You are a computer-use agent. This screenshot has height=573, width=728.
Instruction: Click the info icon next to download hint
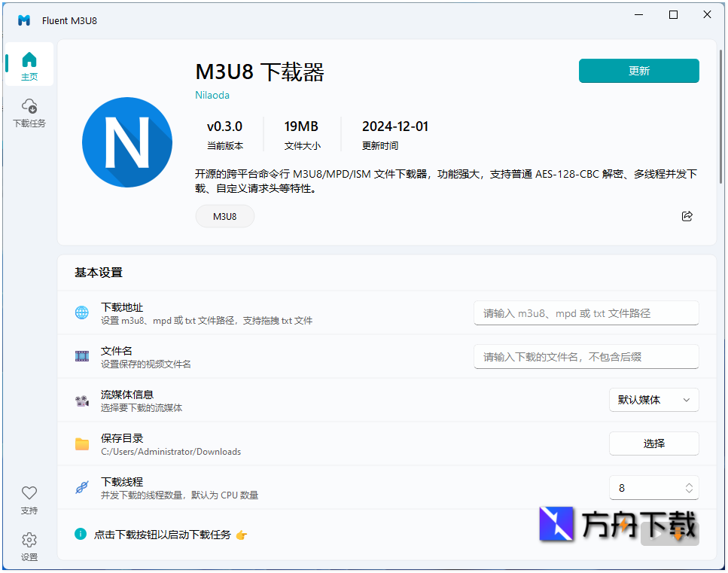[81, 534]
